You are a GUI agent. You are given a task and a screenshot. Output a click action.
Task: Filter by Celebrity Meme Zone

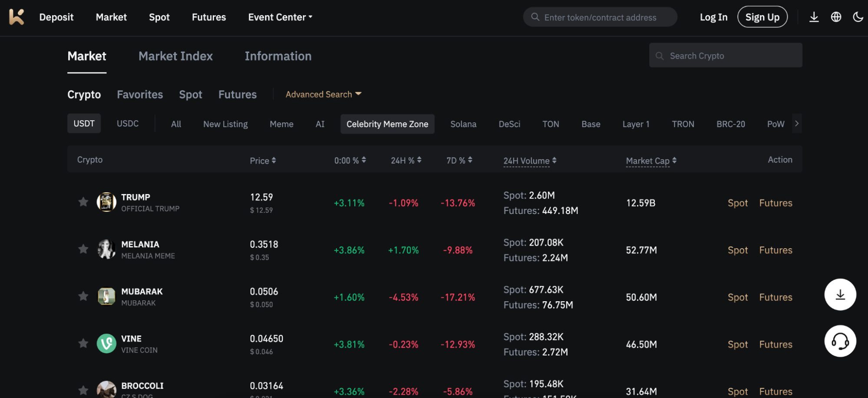point(387,124)
